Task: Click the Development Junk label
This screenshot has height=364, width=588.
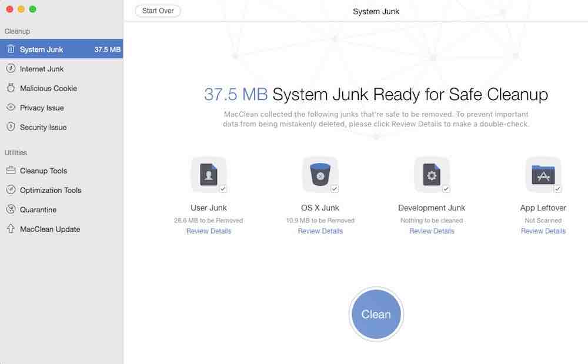Action: [x=432, y=208]
